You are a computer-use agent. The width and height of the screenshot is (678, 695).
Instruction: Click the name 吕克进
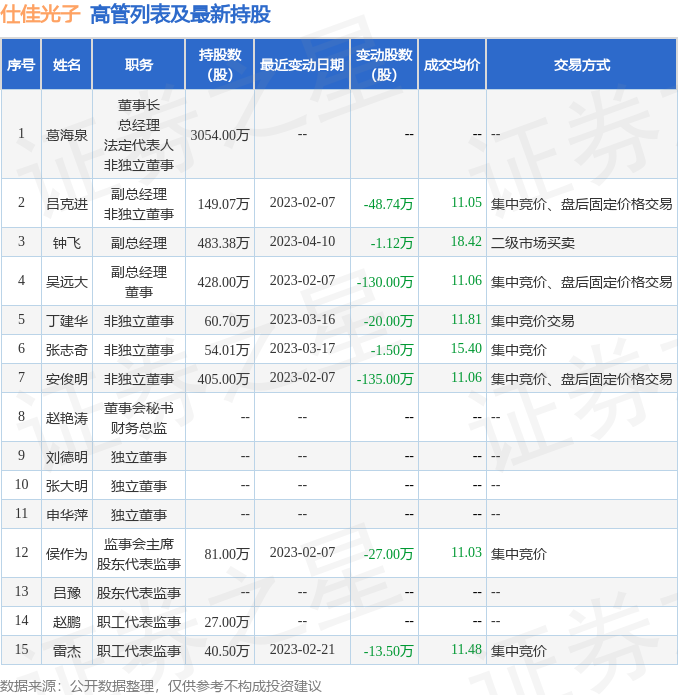(66, 204)
